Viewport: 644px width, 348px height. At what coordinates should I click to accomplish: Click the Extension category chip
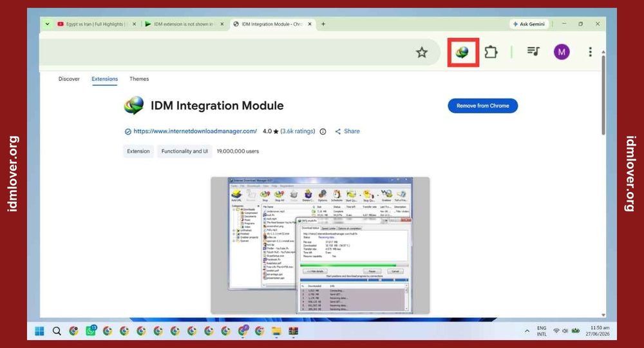pos(138,151)
